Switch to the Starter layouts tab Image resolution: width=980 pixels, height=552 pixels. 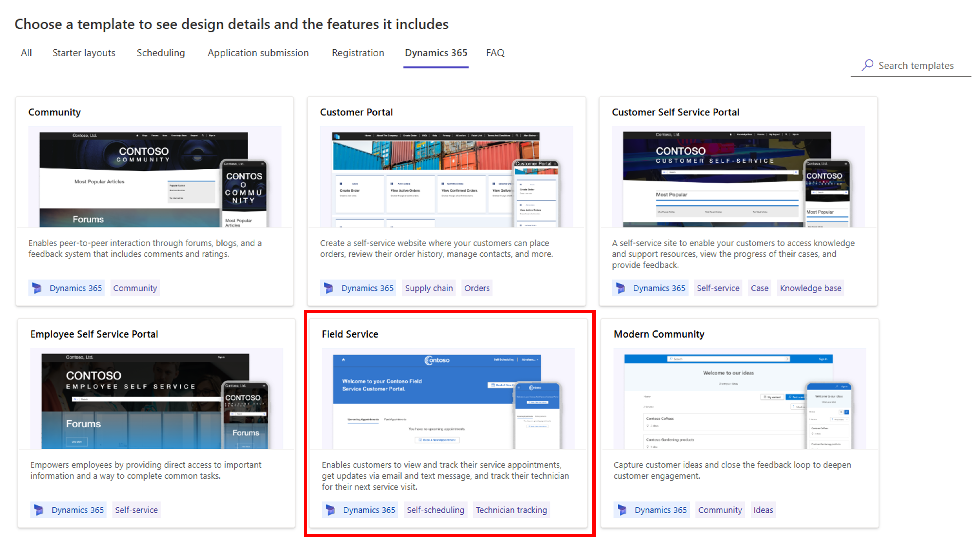84,53
